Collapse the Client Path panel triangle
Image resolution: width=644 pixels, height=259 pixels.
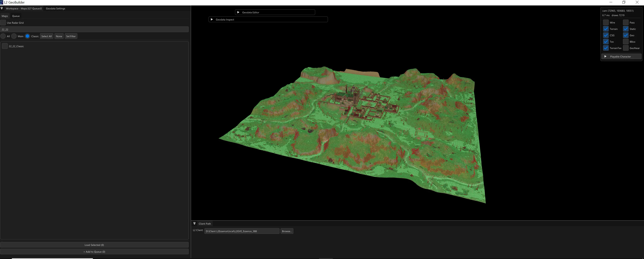[194, 224]
